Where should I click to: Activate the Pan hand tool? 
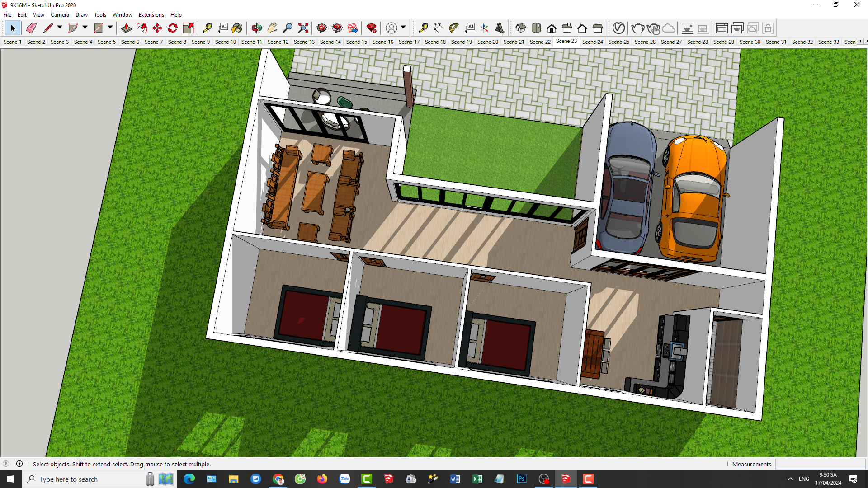coord(272,28)
